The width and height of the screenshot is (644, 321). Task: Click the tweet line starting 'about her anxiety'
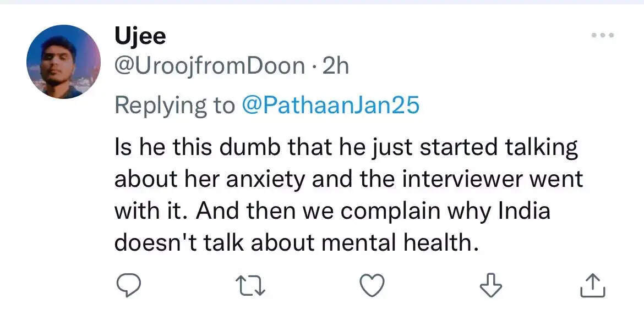tap(349, 180)
